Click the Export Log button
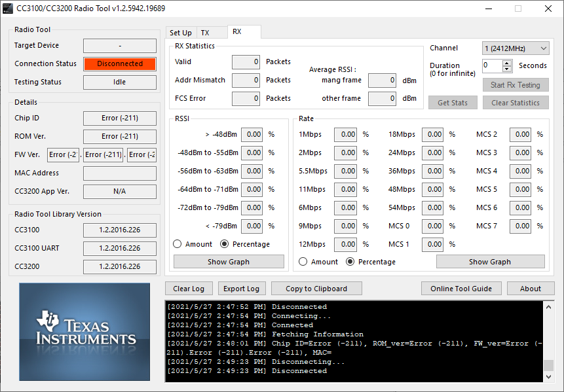This screenshot has width=564, height=392. (242, 289)
